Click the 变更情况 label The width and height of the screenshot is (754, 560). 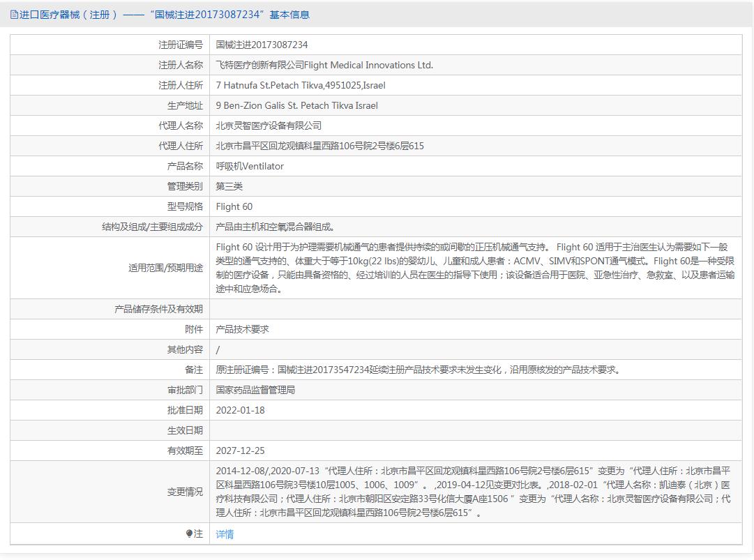[x=185, y=492]
